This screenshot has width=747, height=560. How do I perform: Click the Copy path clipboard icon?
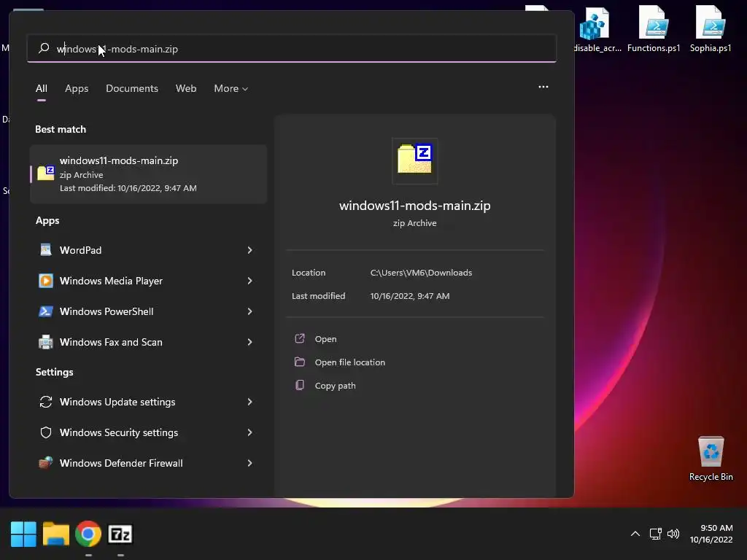[x=300, y=385]
